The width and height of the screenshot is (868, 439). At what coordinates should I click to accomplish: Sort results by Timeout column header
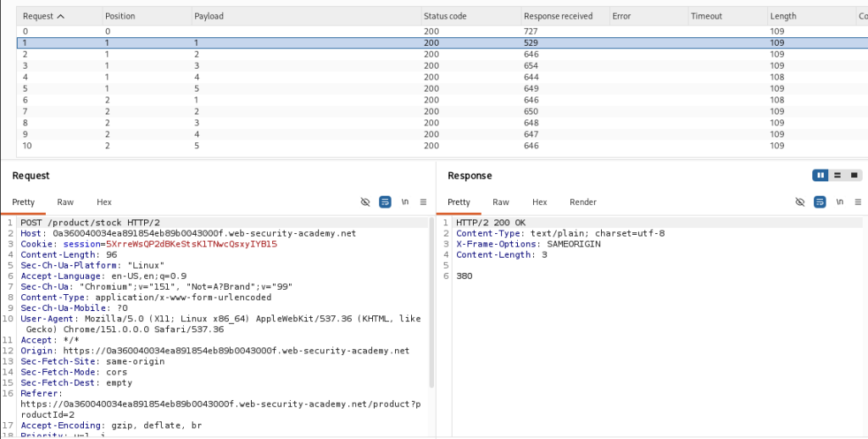(728, 16)
